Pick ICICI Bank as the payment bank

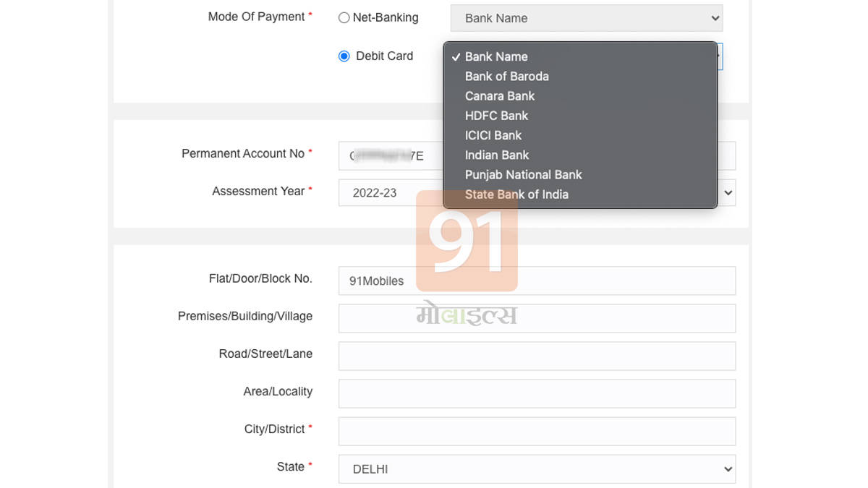(493, 135)
